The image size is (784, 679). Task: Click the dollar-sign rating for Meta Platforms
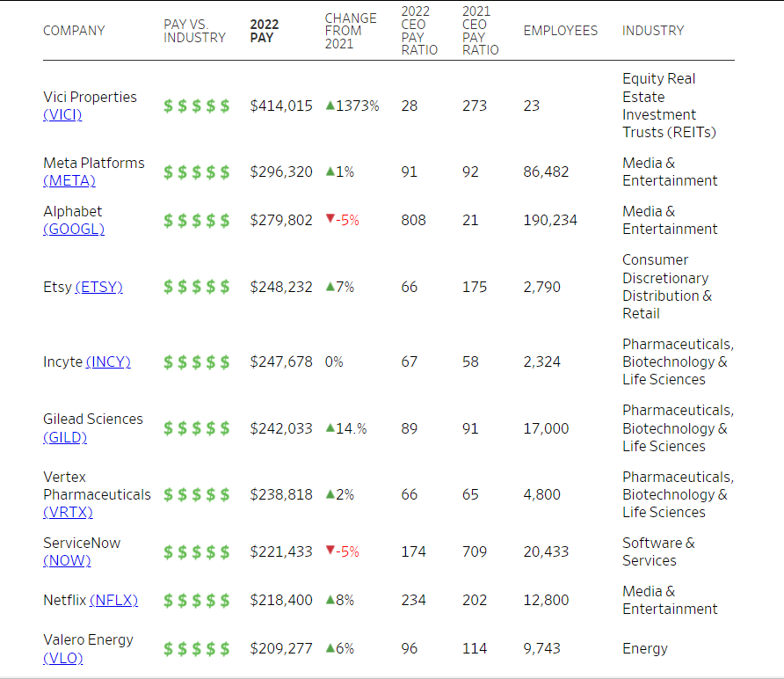[x=197, y=172]
